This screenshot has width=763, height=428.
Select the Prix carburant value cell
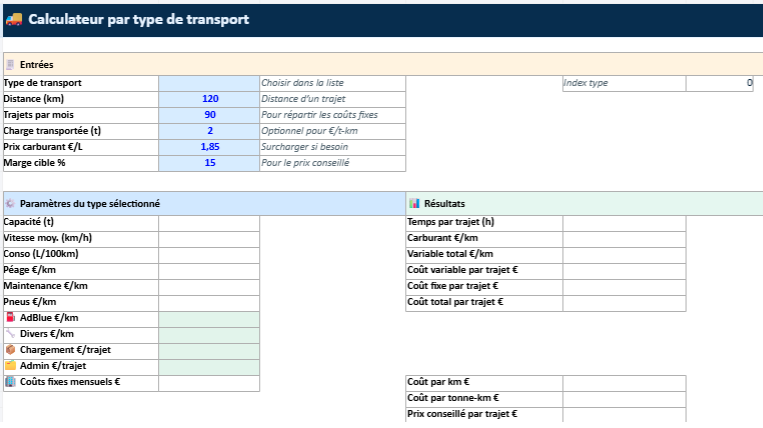pyautogui.click(x=208, y=147)
